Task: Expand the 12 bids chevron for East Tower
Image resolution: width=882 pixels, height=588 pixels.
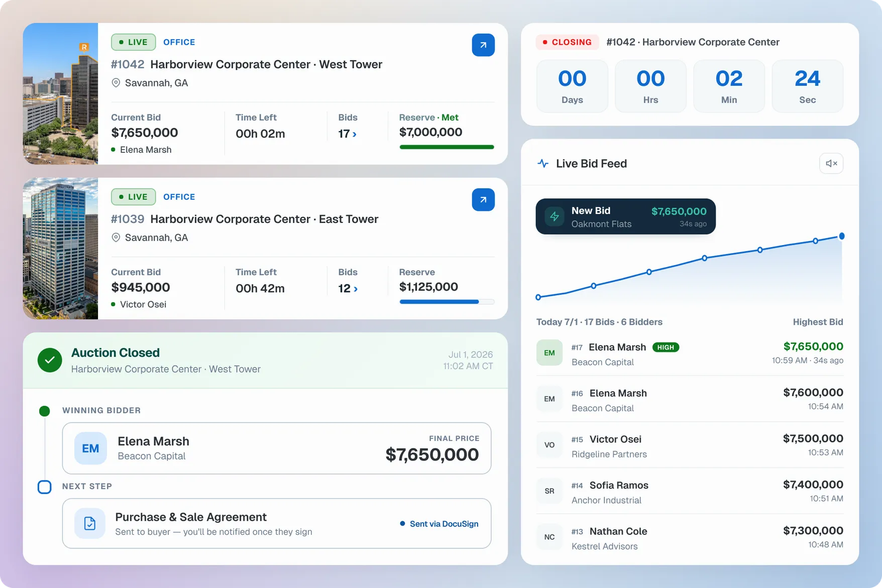Action: 356,289
